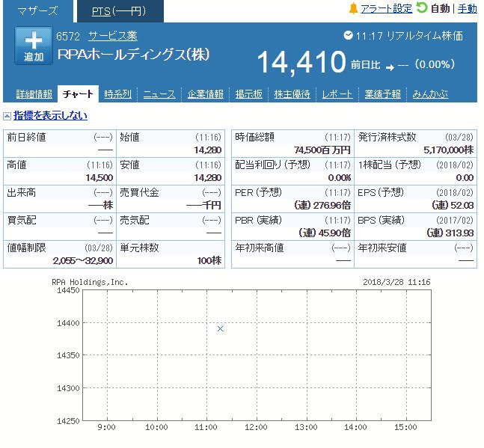The height and width of the screenshot is (448, 484).
Task: Click the X data point on chart
Action: click(x=220, y=329)
